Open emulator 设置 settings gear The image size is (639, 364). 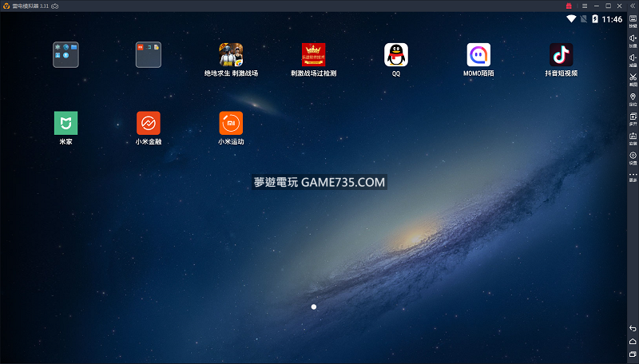point(633,157)
